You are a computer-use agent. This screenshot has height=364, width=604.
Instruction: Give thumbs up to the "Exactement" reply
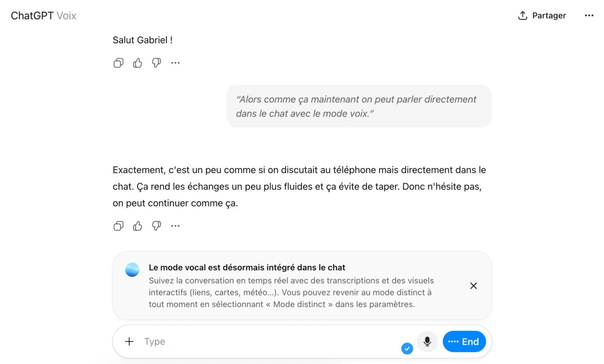[x=137, y=226]
